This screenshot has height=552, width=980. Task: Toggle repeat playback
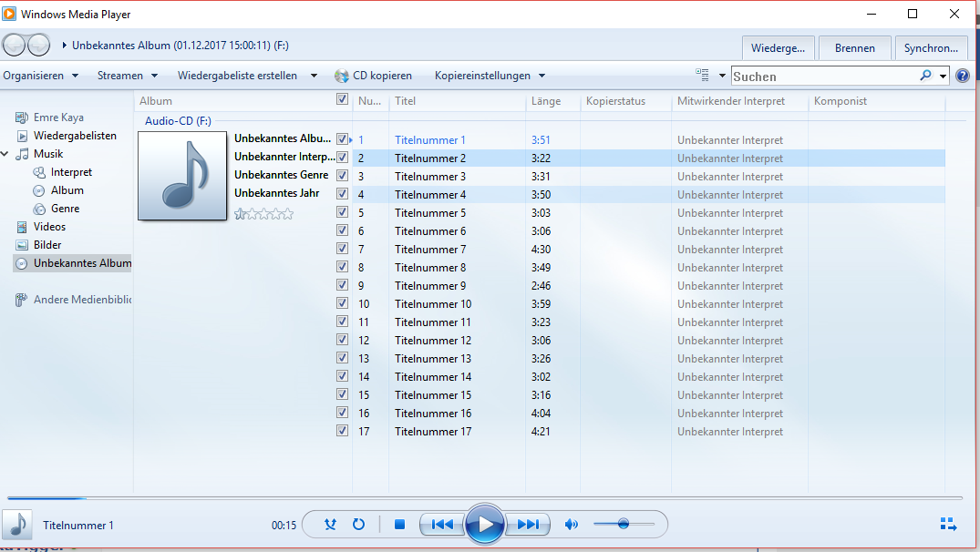359,525
